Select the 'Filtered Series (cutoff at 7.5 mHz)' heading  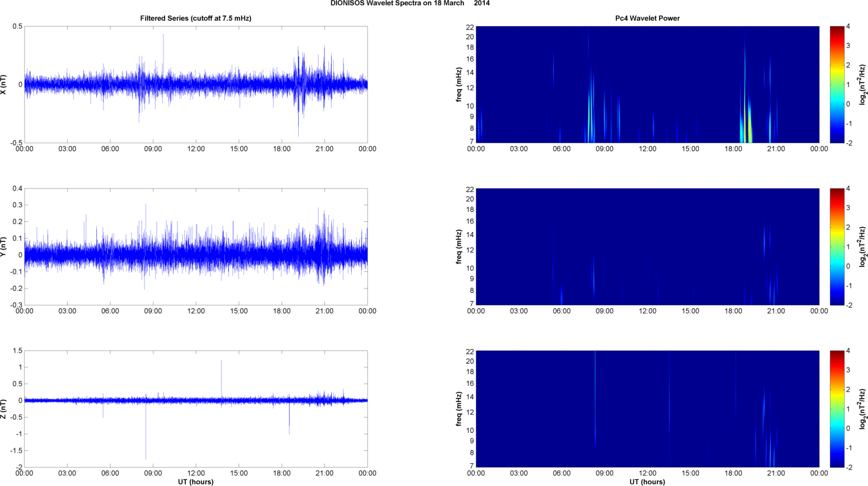click(196, 18)
